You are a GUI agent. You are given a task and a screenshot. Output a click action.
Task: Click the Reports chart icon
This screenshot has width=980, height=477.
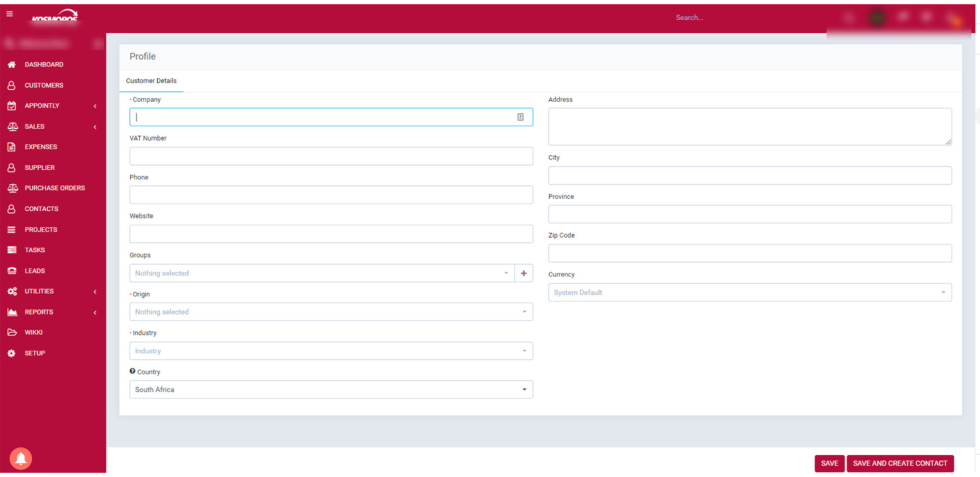pos(12,312)
